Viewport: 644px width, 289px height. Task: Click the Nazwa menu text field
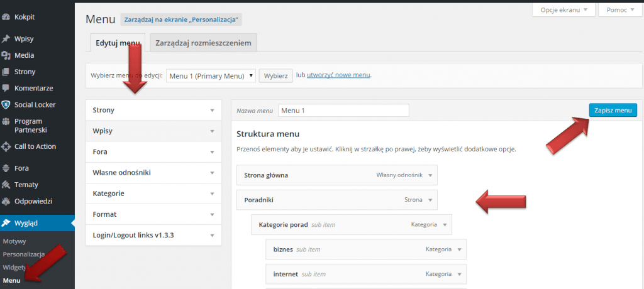[x=344, y=111]
